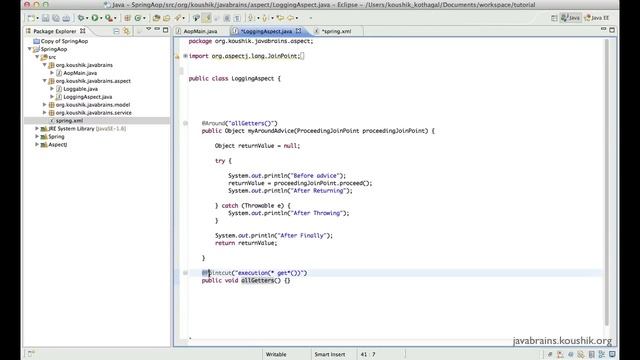Viewport: 640px width, 360px height.
Task: Collapse allGetters pointcut fold marker
Action: 185,273
